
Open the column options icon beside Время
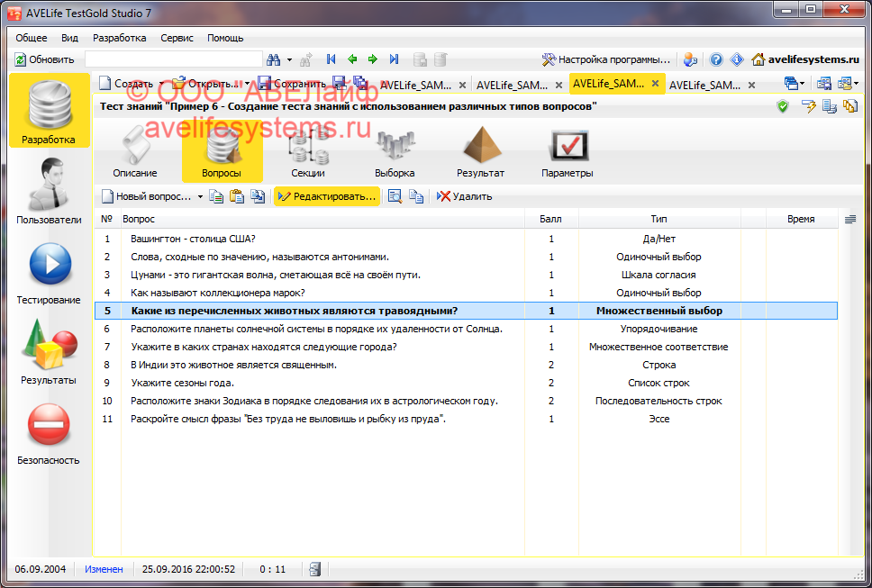pos(850,219)
